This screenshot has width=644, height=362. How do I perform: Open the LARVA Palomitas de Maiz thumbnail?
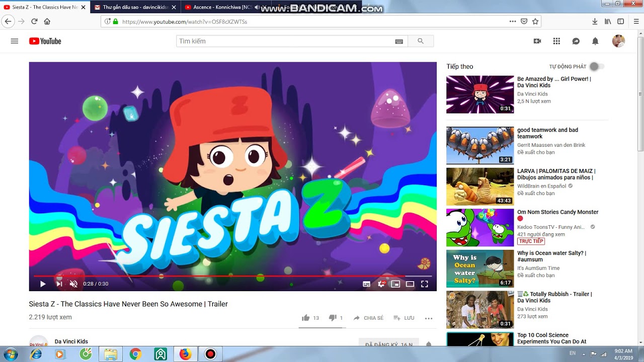[480, 187]
